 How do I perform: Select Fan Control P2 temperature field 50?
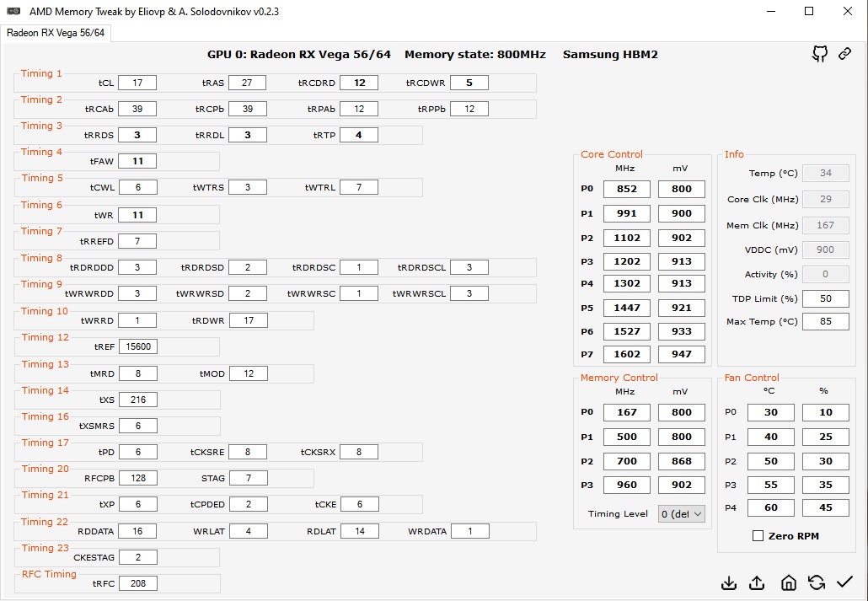coord(770,461)
